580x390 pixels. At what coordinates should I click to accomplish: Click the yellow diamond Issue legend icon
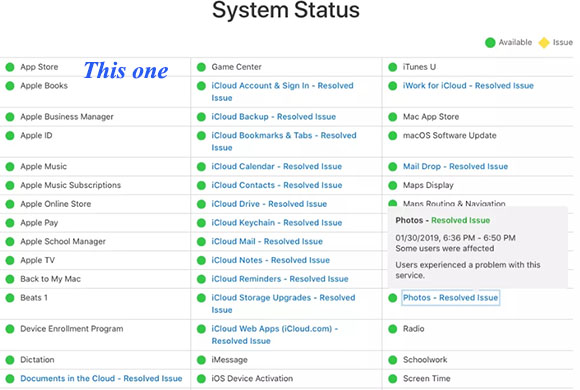544,43
